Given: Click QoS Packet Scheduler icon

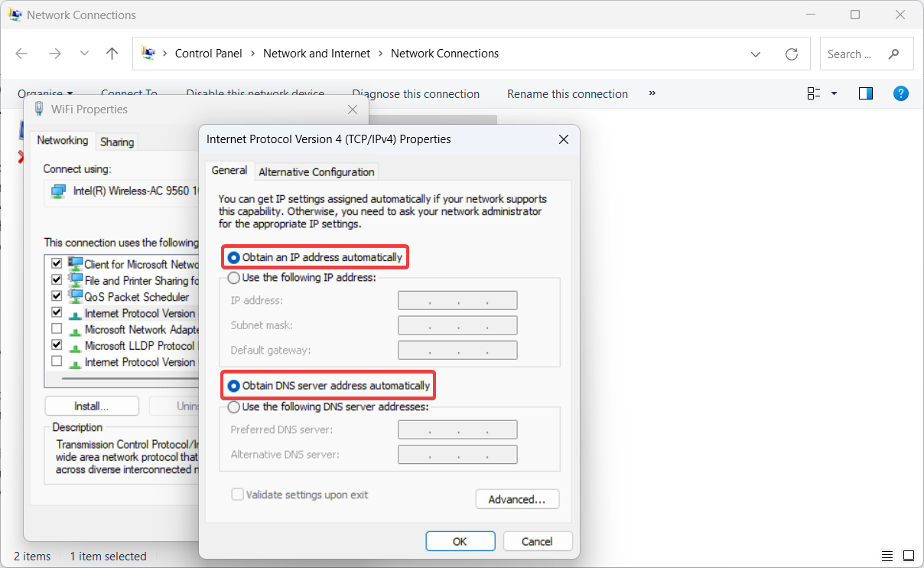Looking at the screenshot, I should pyautogui.click(x=75, y=296).
